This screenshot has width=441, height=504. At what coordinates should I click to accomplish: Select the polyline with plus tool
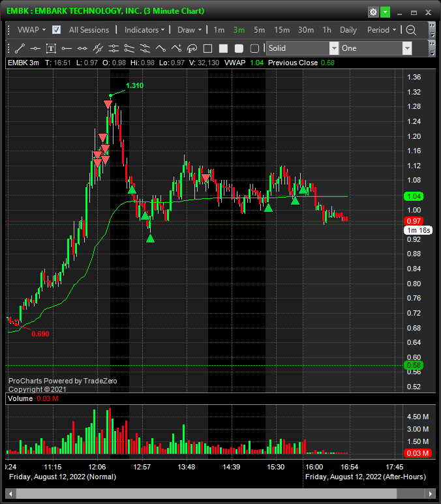point(176,48)
